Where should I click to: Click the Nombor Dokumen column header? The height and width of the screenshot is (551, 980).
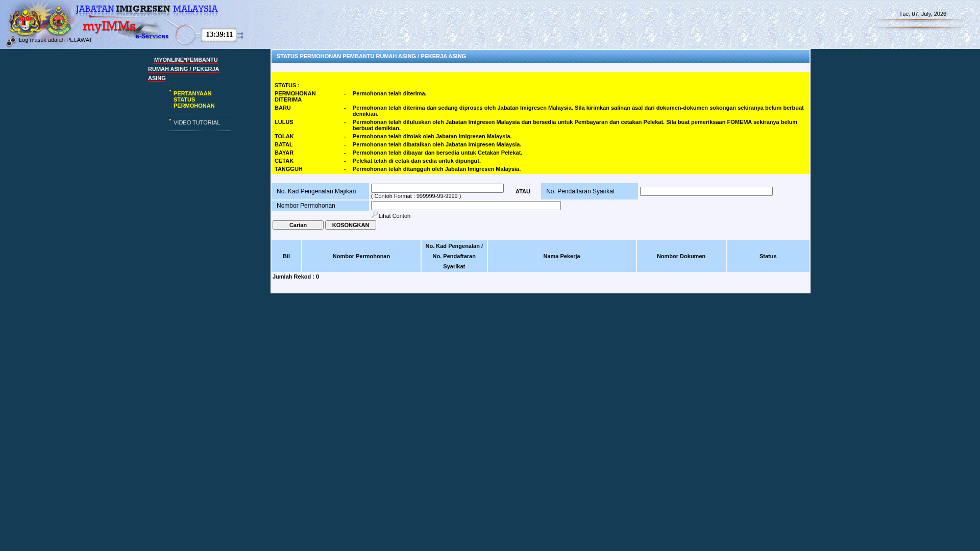pos(681,256)
